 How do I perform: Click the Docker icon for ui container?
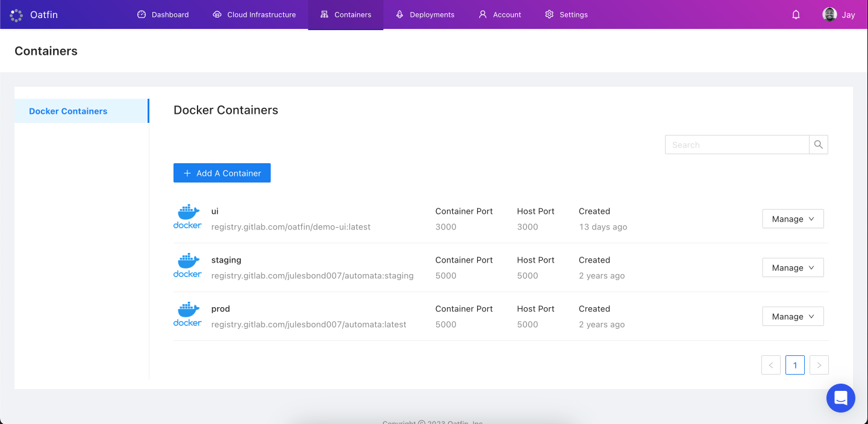pos(187,217)
